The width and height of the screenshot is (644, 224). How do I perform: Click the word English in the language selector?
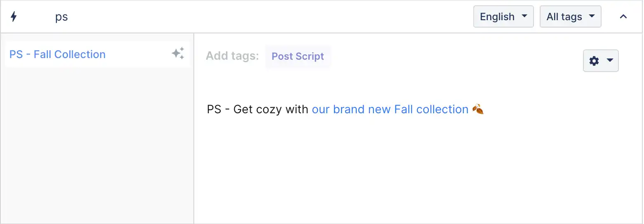click(x=497, y=17)
